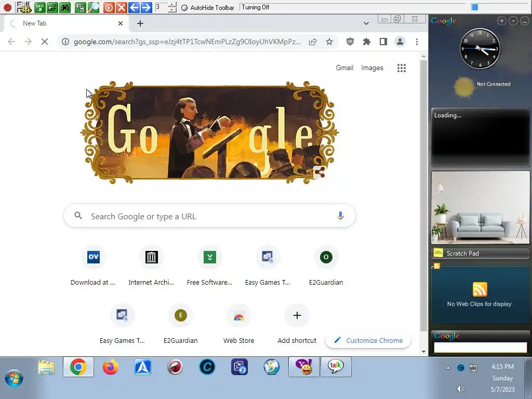This screenshot has height=399, width=532.
Task: Click the sofa photo gadget thumbnail
Action: pyautogui.click(x=481, y=207)
